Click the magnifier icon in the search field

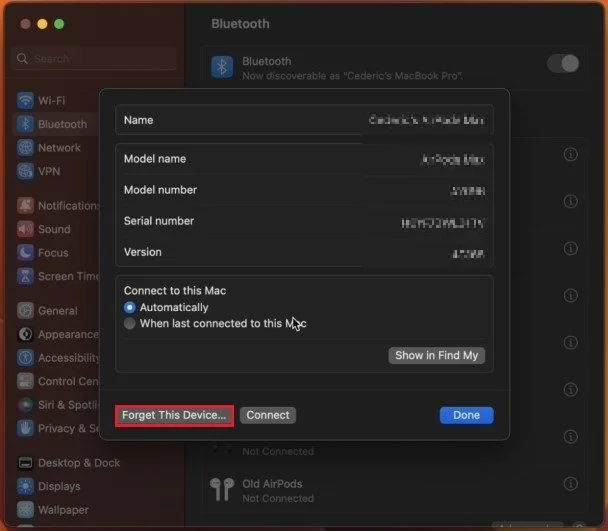pos(22,59)
